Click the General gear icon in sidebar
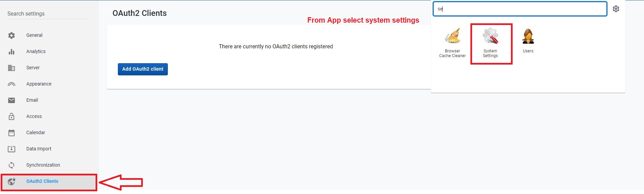The width and height of the screenshot is (644, 194). pyautogui.click(x=11, y=35)
